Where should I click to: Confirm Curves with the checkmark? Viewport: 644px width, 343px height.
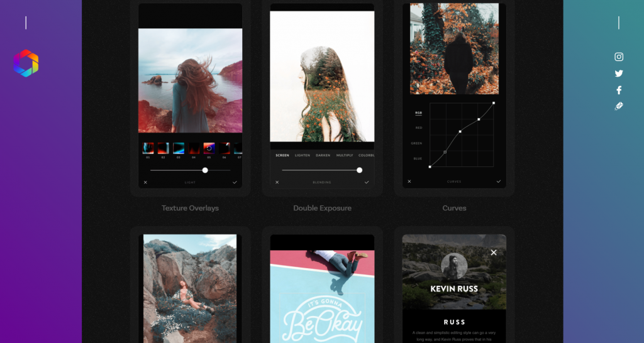[499, 182]
